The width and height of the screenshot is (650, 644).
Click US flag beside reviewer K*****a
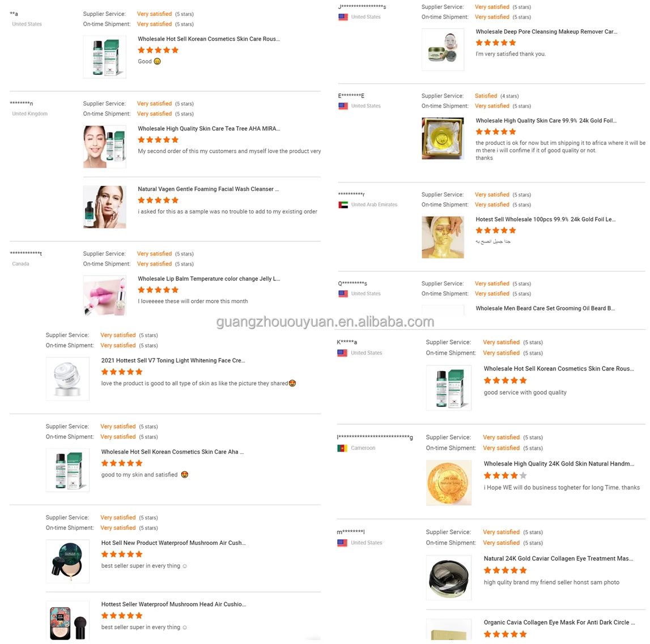[342, 353]
